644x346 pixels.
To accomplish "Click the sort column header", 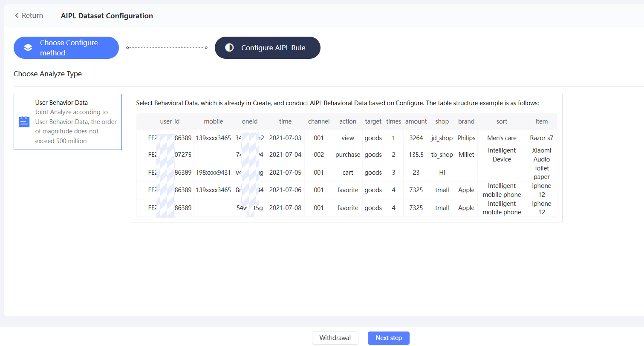I will [502, 121].
